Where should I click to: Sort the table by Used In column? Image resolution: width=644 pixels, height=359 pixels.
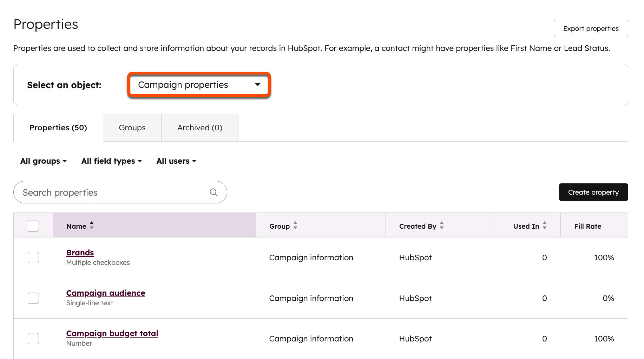point(545,226)
